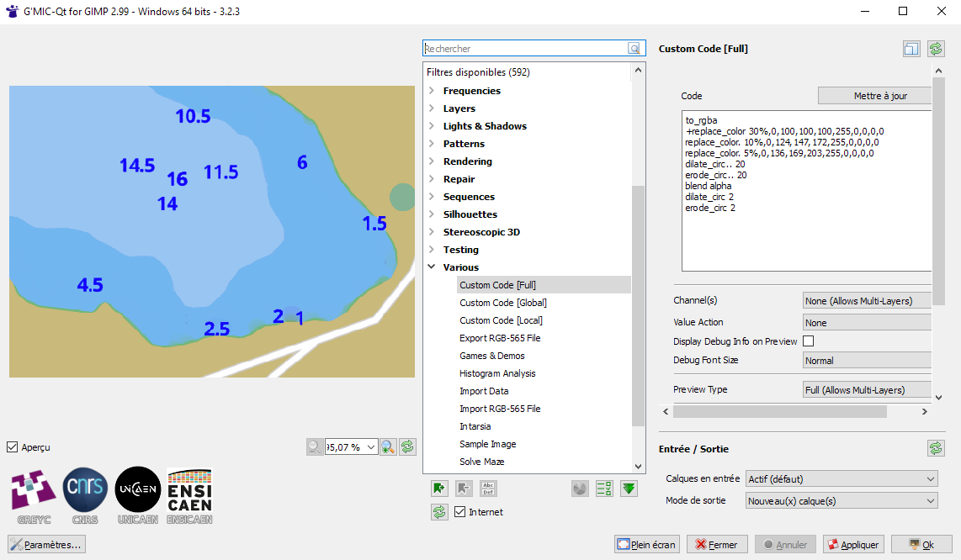Image resolution: width=961 pixels, height=560 pixels.
Task: Click the update filters icon beside Internet
Action: (x=438, y=512)
